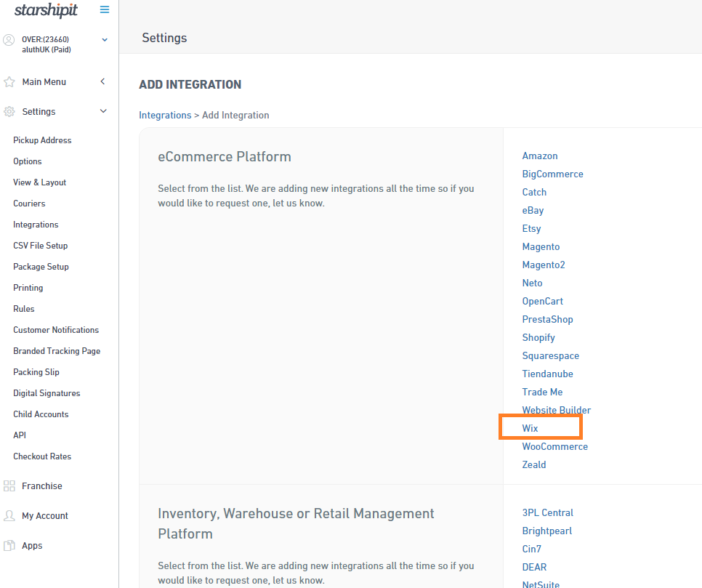702x588 pixels.
Task: Click the OVER:(23660) aluthUK account name
Action: tap(47, 44)
